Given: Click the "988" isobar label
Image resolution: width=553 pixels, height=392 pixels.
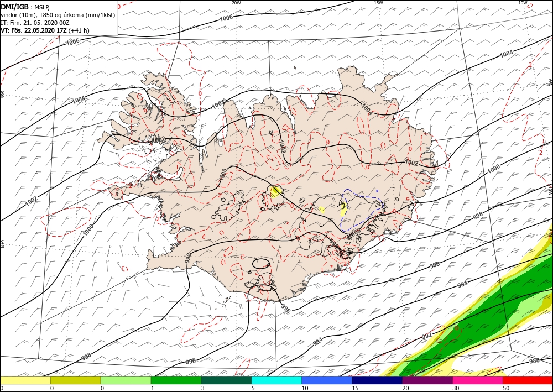Looking at the screenshot, I should point(534,361).
